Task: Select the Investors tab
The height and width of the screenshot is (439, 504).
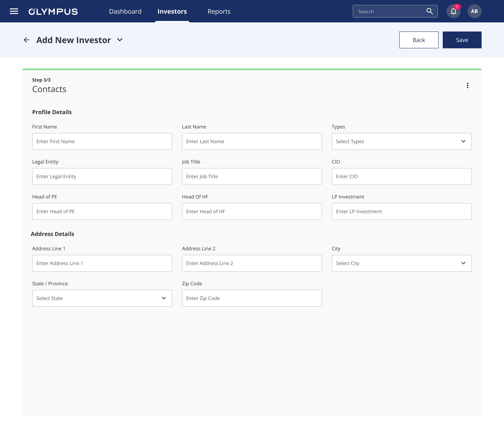Action: click(x=172, y=12)
